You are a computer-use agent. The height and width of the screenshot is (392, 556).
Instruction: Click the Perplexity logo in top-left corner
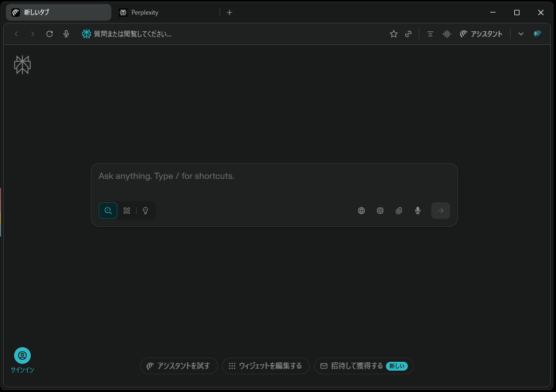tap(22, 65)
